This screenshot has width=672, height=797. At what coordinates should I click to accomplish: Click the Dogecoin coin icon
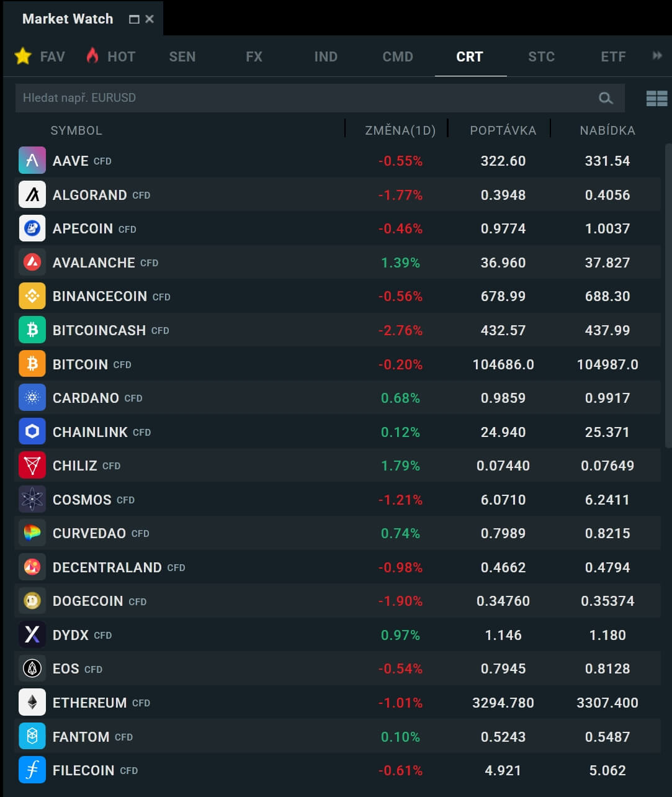coord(32,601)
